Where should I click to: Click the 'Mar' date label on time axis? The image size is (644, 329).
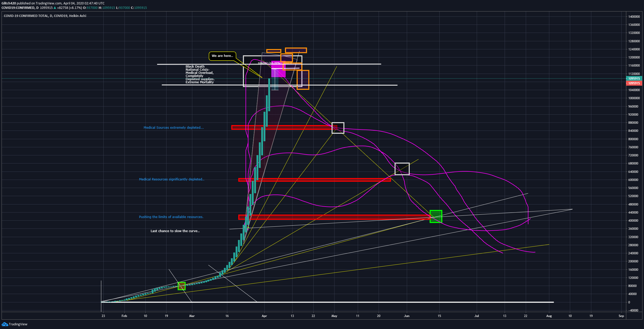coord(192,316)
